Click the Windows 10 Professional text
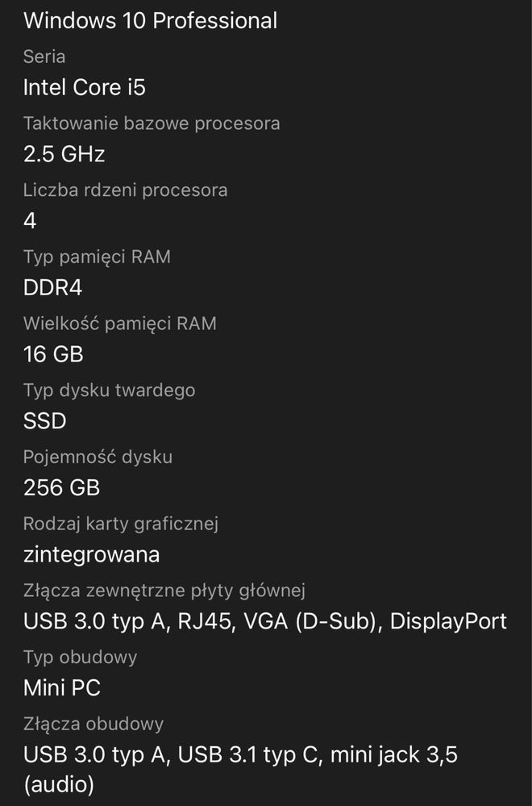 click(x=151, y=21)
